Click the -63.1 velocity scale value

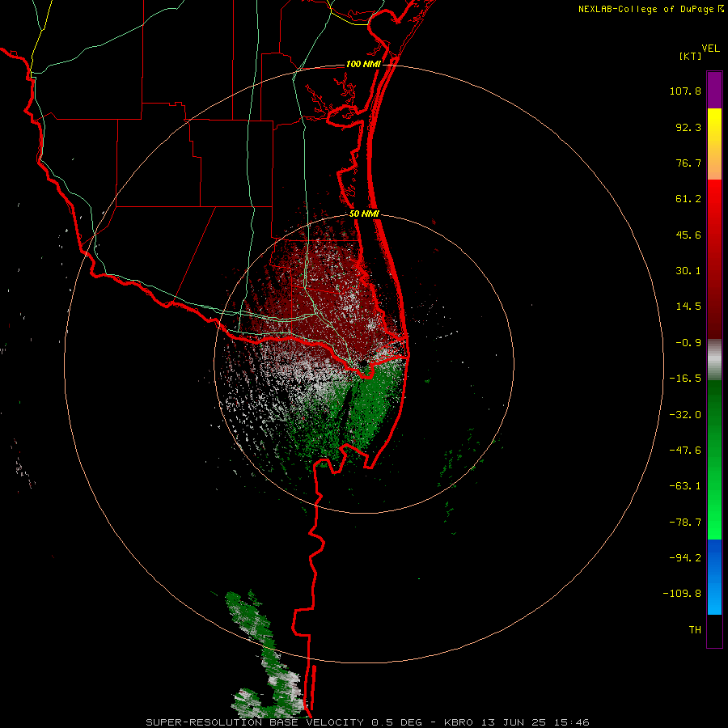685,486
